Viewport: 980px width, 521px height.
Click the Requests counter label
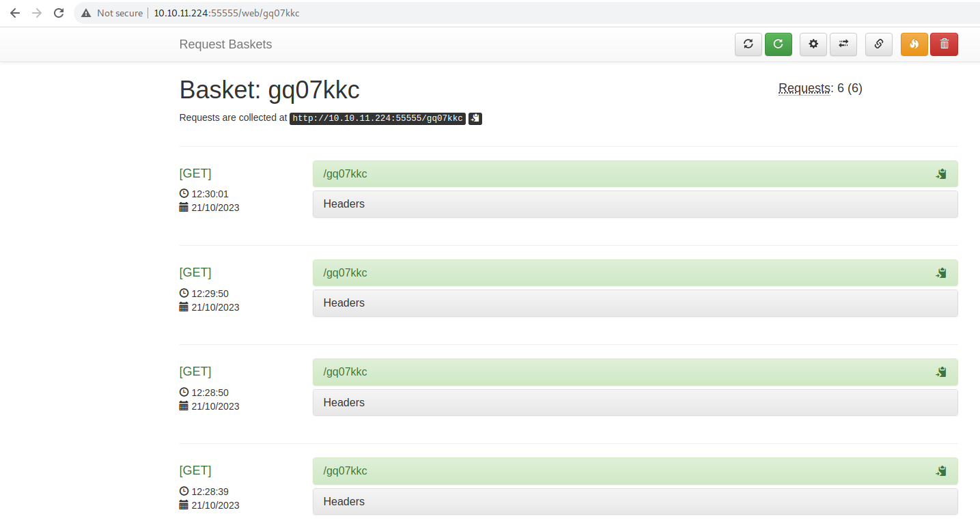(x=803, y=88)
